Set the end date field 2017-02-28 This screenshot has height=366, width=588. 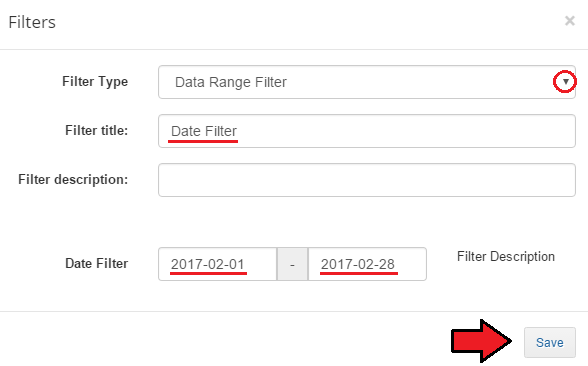tap(367, 264)
